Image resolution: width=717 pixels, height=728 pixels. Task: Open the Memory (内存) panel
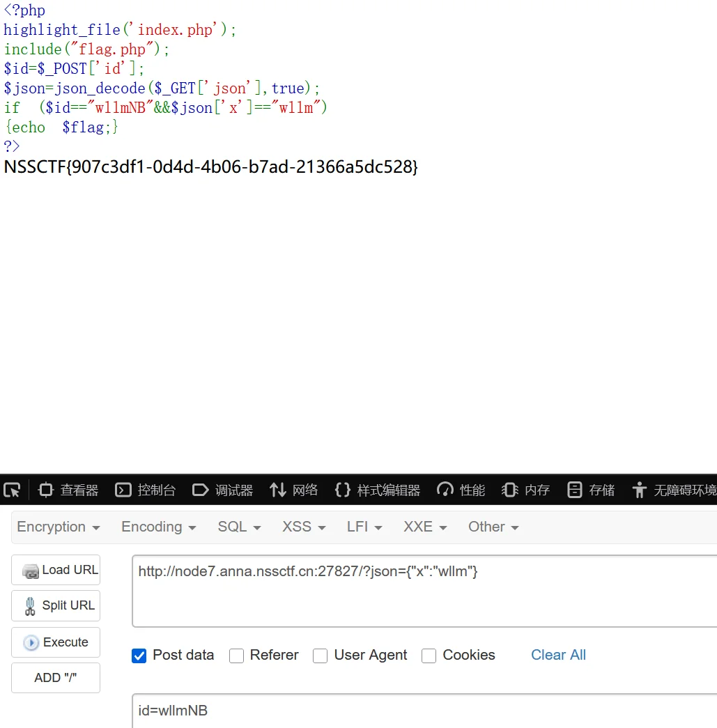click(526, 490)
